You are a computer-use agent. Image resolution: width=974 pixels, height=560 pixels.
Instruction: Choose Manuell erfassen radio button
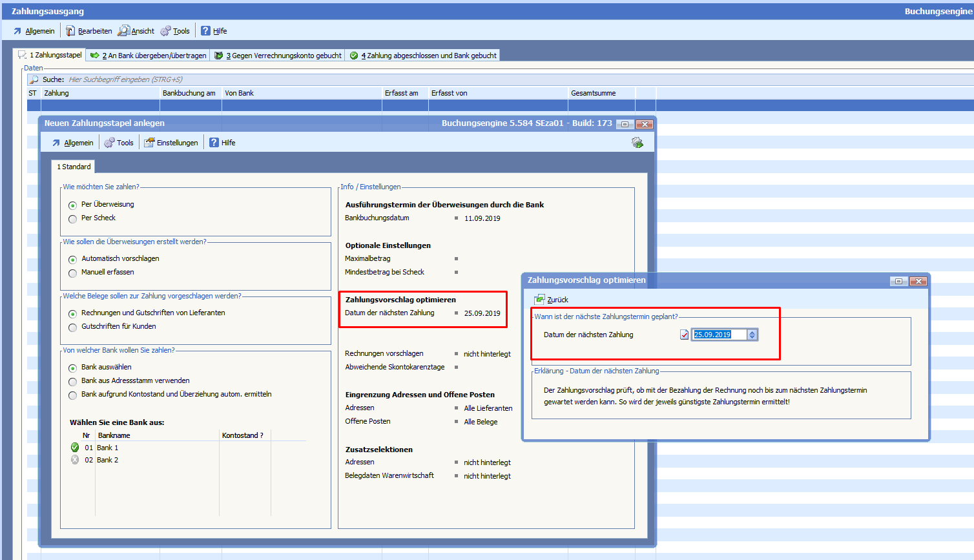(x=72, y=273)
